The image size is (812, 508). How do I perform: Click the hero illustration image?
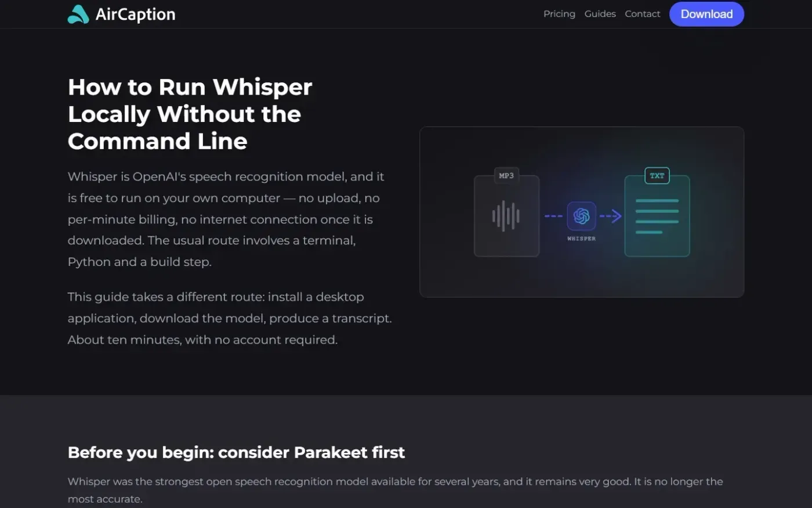click(581, 212)
